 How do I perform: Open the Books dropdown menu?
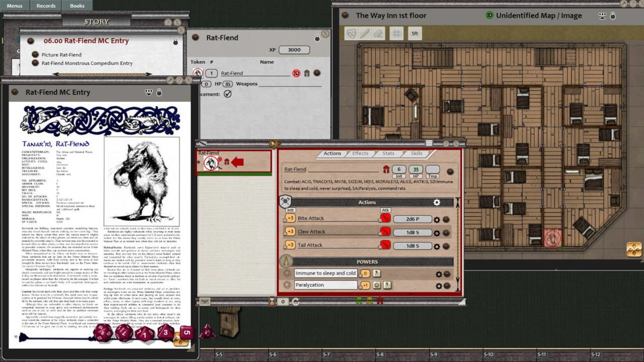[x=77, y=6]
